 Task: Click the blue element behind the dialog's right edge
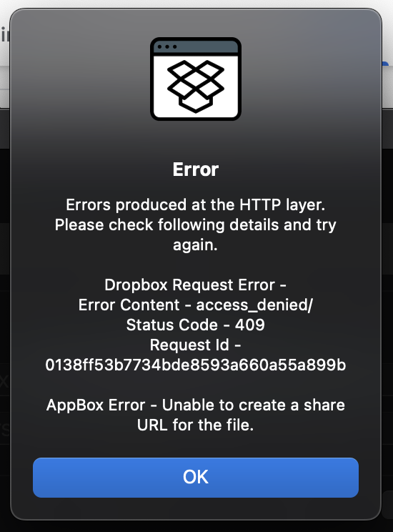(x=386, y=64)
